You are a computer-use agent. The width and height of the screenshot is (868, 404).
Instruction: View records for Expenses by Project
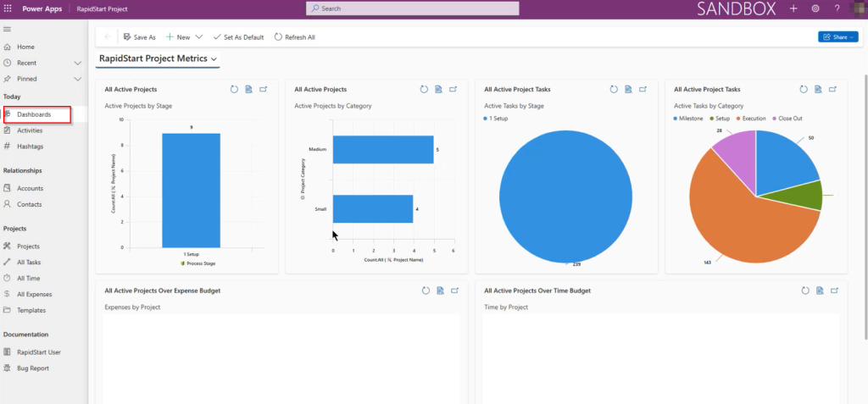(440, 291)
